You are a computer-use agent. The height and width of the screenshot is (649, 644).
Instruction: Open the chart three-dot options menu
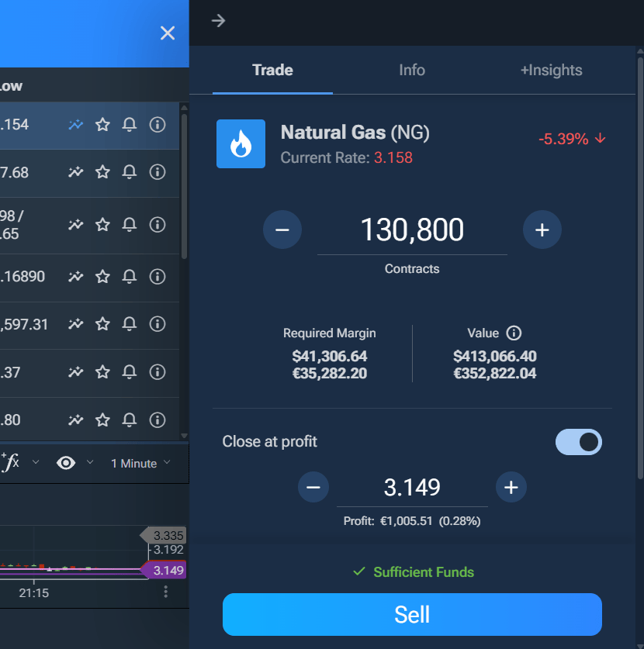coord(166,592)
